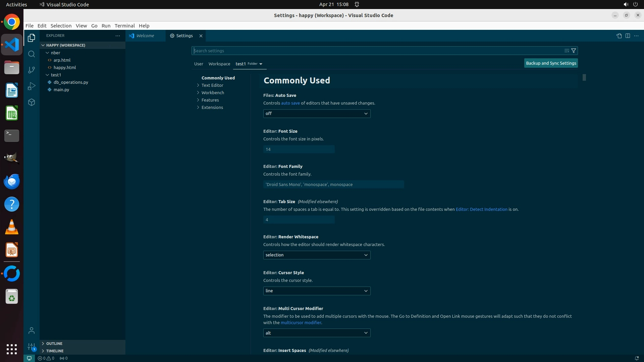The image size is (644, 362).
Task: Click filter settings funnel icon
Action: pyautogui.click(x=574, y=51)
